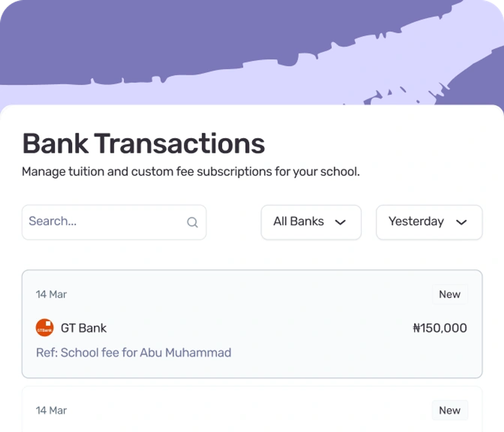504x432 pixels.
Task: Click the GT Bank orange logo
Action: point(44,328)
